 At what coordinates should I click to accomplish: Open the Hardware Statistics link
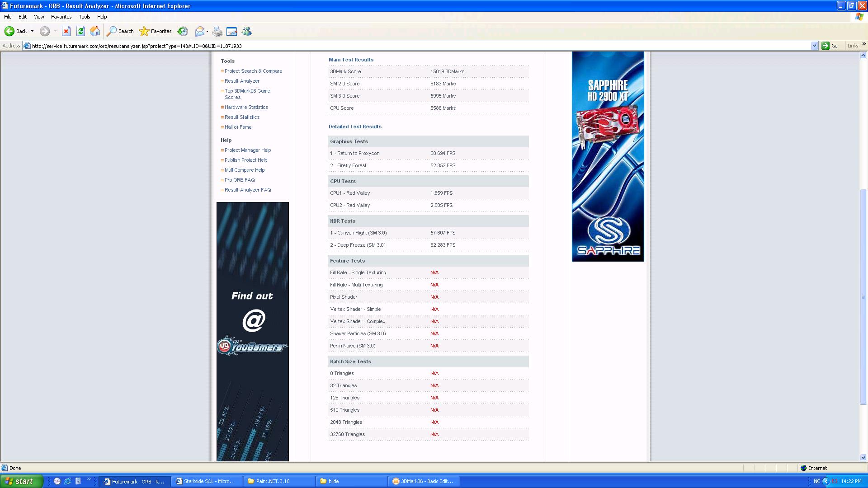246,107
